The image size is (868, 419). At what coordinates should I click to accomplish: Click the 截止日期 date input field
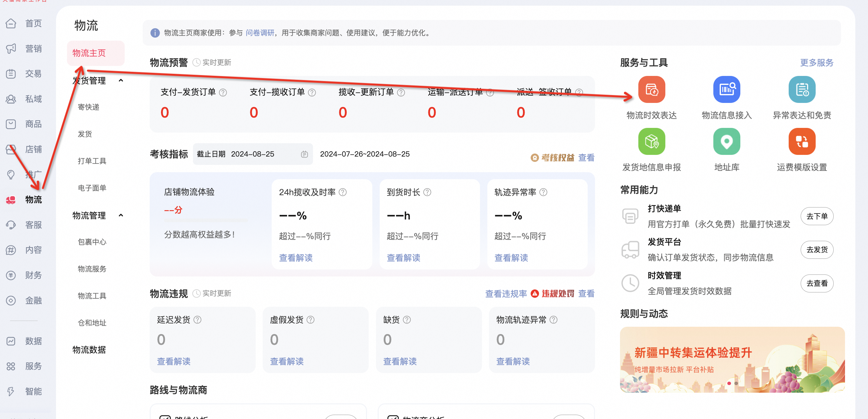tap(253, 154)
